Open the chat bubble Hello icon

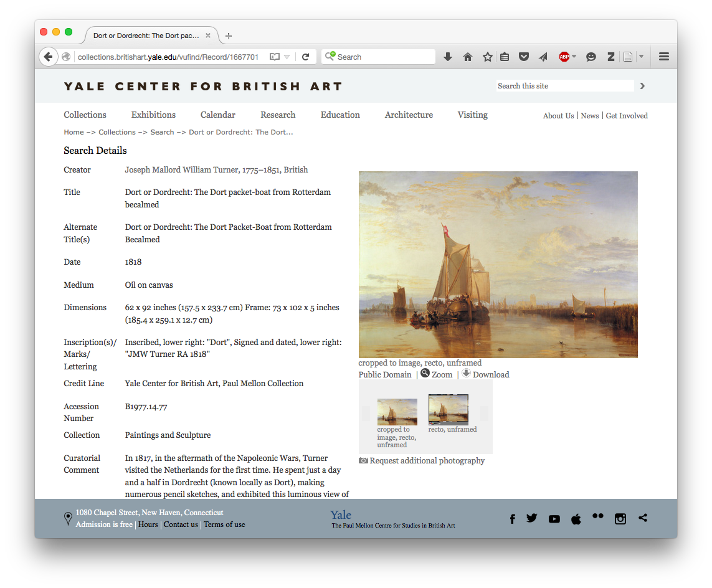(591, 57)
